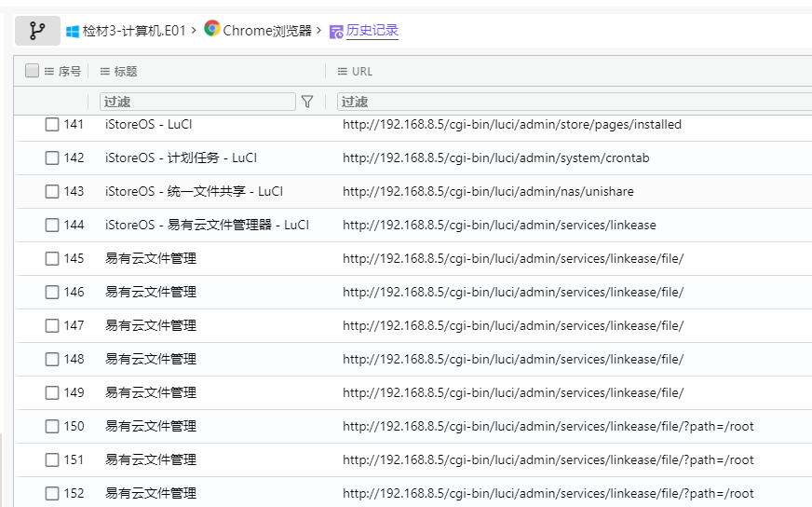Go to 检材3-计算机.E01 breadcrumb item

coord(135,31)
